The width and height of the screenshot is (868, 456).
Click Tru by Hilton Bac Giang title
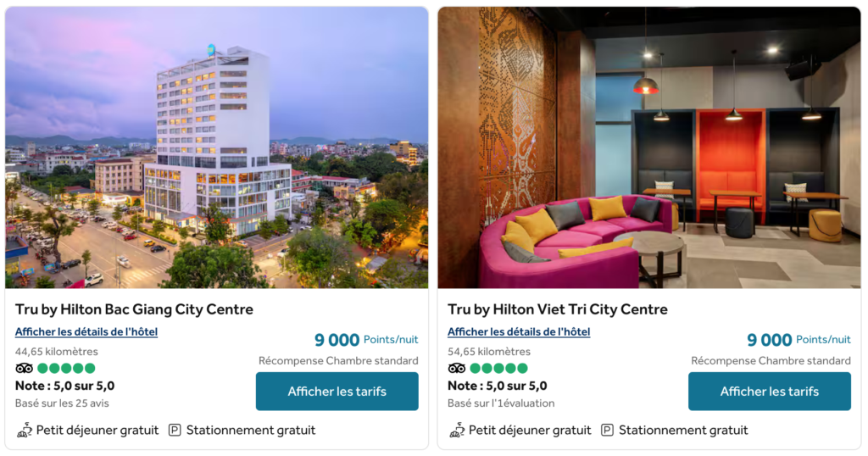coord(134,309)
